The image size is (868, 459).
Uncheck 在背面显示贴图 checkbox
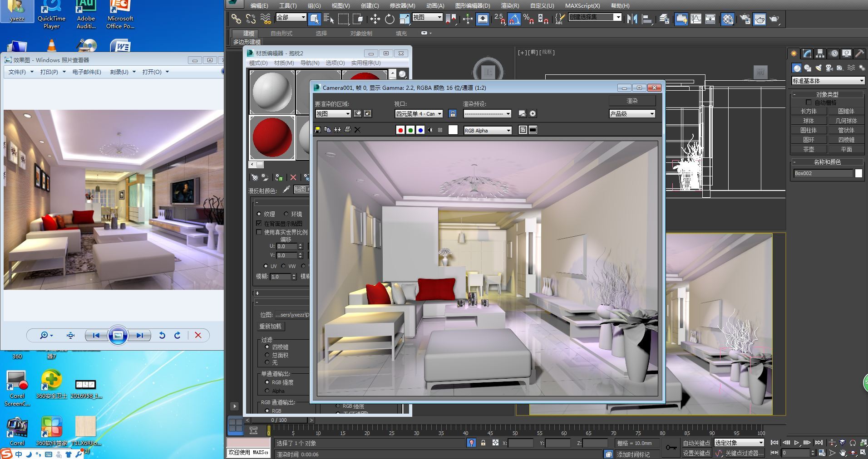(259, 223)
